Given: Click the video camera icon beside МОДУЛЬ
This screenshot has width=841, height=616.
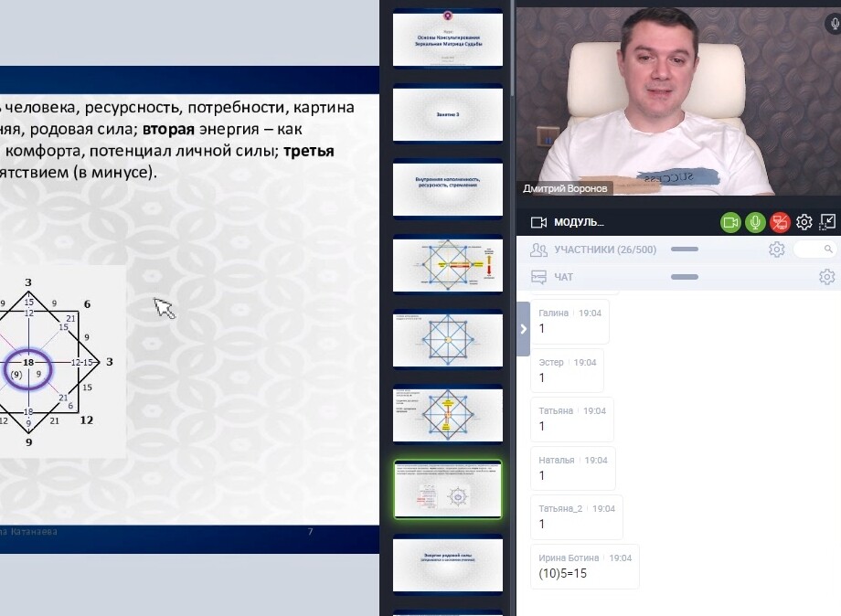Looking at the screenshot, I should tap(538, 222).
